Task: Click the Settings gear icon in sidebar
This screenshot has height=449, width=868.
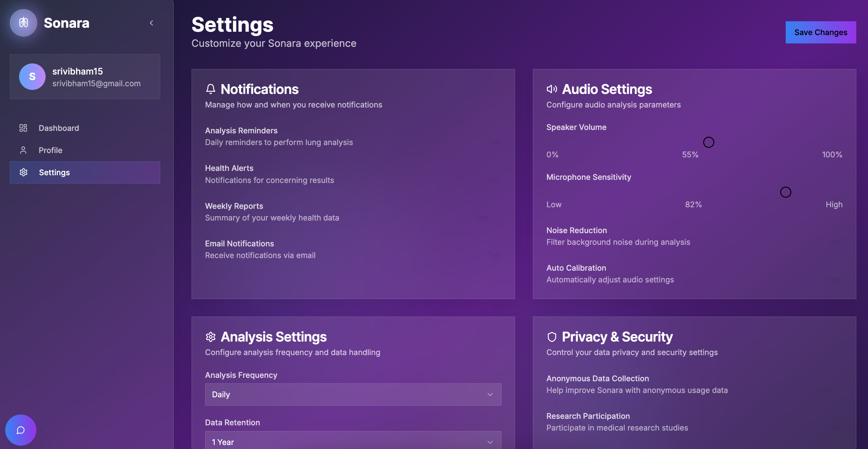Action: [x=23, y=172]
